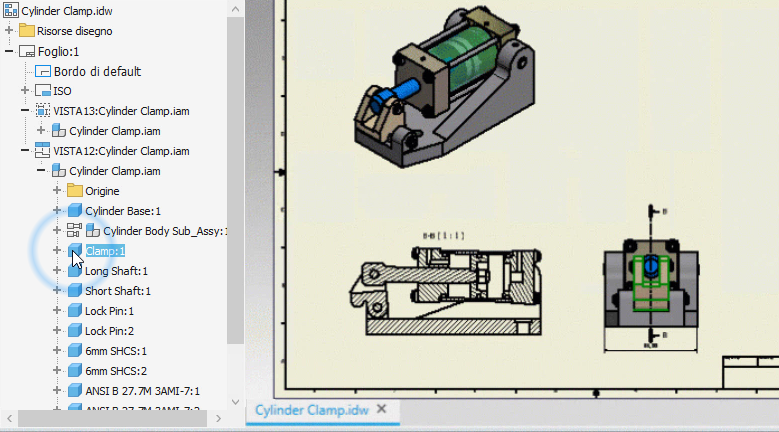Expand Cylinder Clamp.iam under VISTA13
The height and width of the screenshot is (432, 779).
click(x=41, y=130)
